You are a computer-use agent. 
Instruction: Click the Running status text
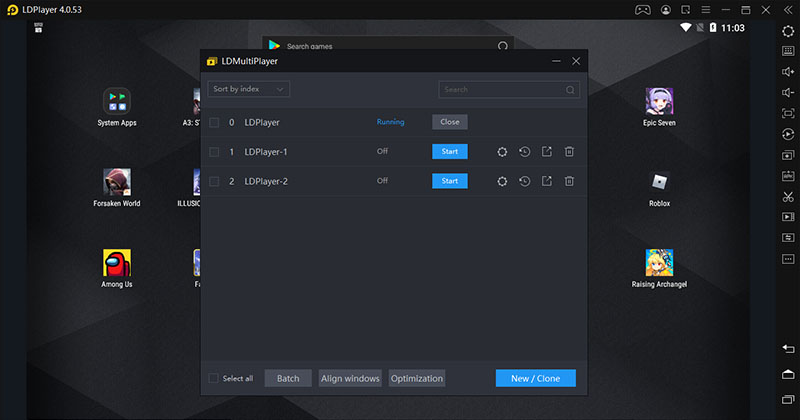[390, 122]
